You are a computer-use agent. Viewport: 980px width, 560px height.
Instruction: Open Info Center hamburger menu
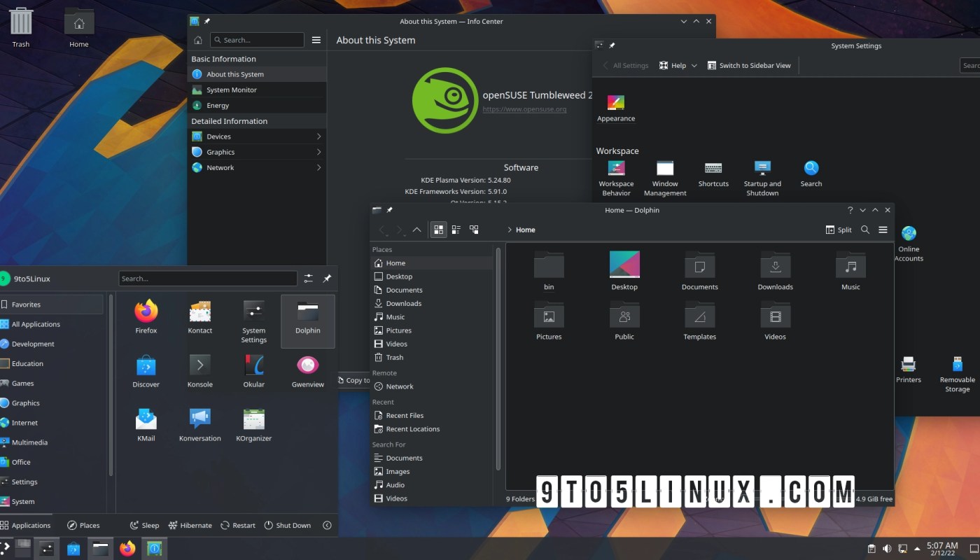316,40
